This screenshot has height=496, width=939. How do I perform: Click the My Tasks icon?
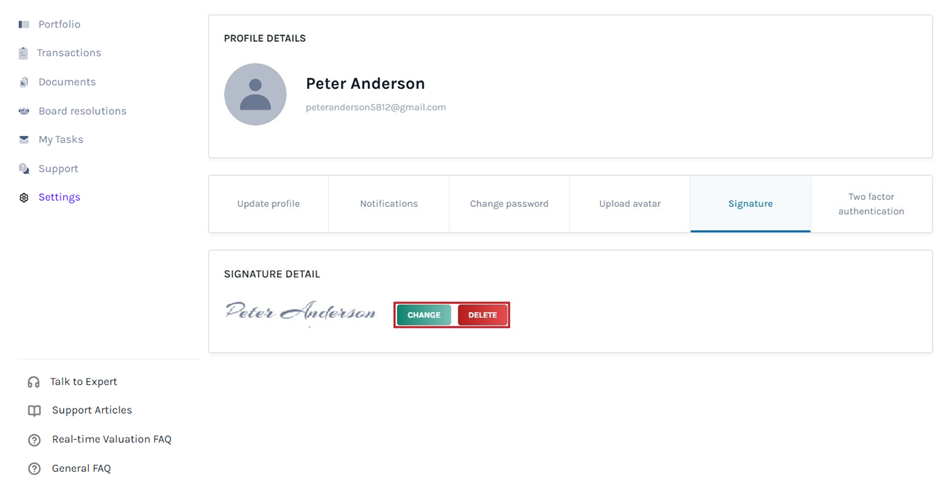pyautogui.click(x=24, y=140)
